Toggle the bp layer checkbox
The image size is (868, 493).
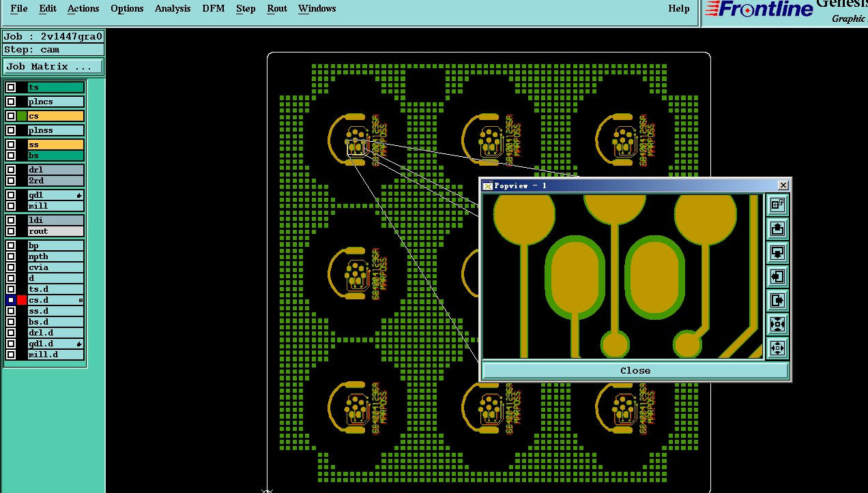[11, 245]
